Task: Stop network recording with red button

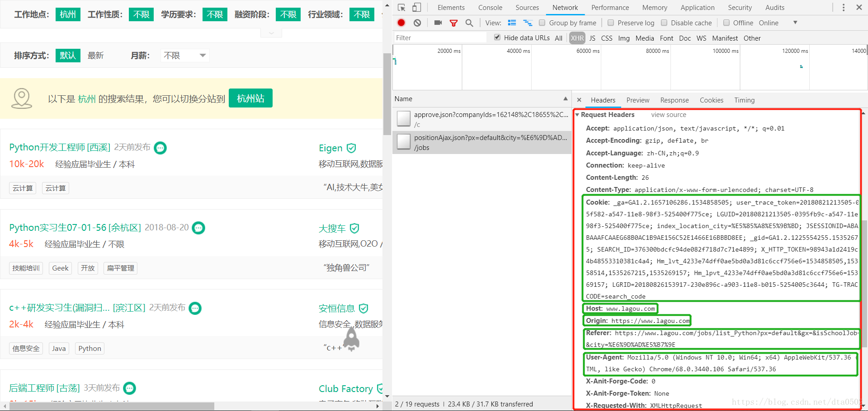Action: (x=401, y=23)
